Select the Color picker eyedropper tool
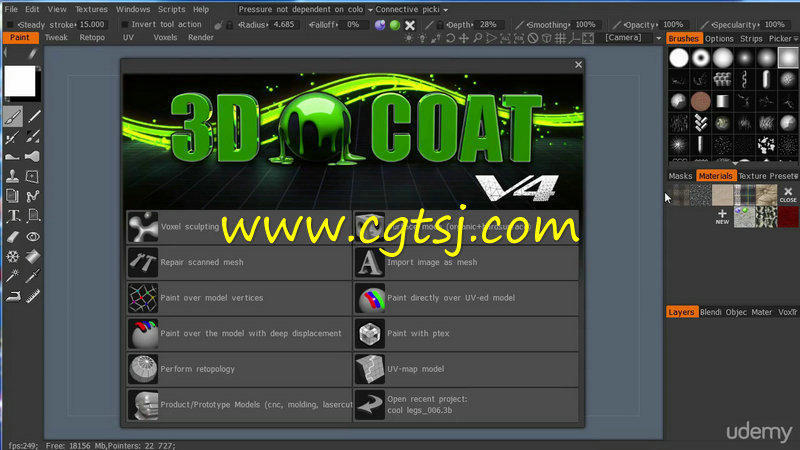The image size is (800, 450). click(x=33, y=276)
